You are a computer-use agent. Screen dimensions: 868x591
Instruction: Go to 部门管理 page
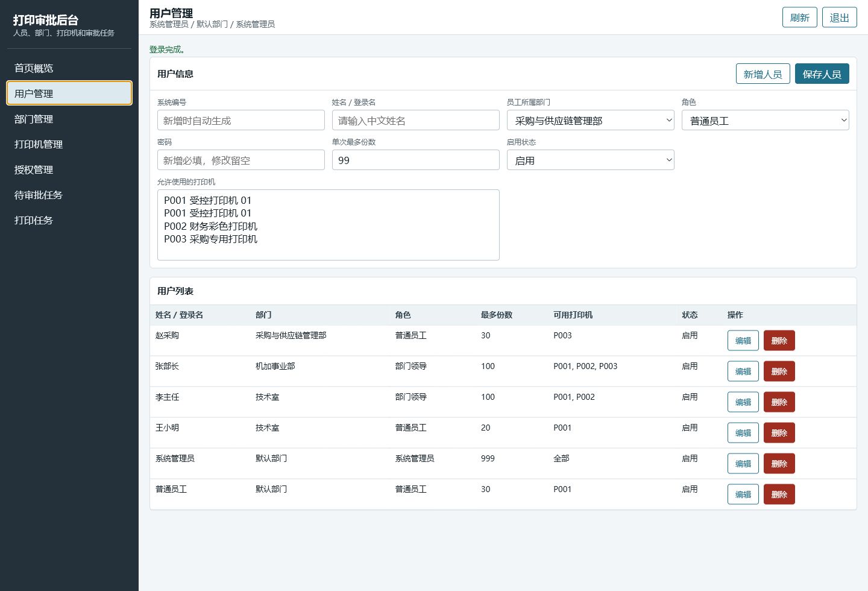point(69,119)
